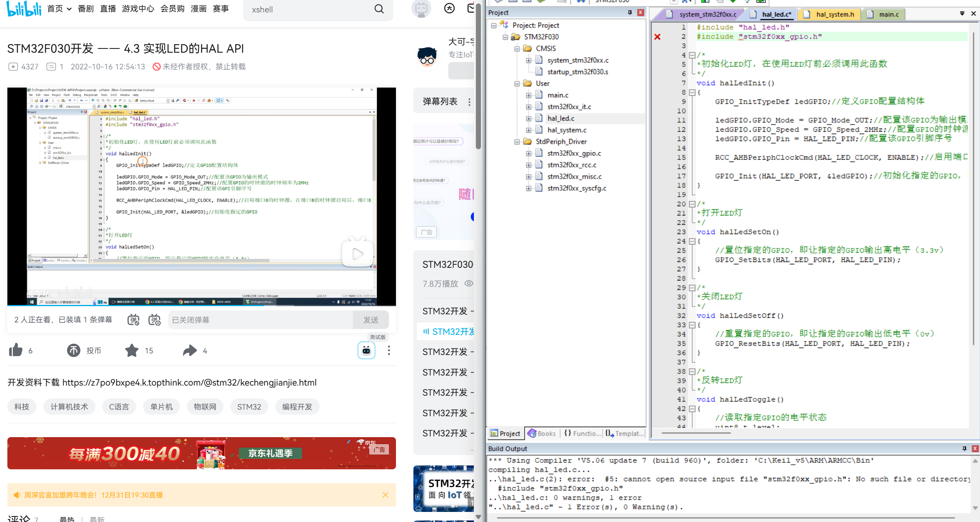Select hal_led.c in project tree
Viewport: 980px width, 522px height.
click(x=560, y=119)
